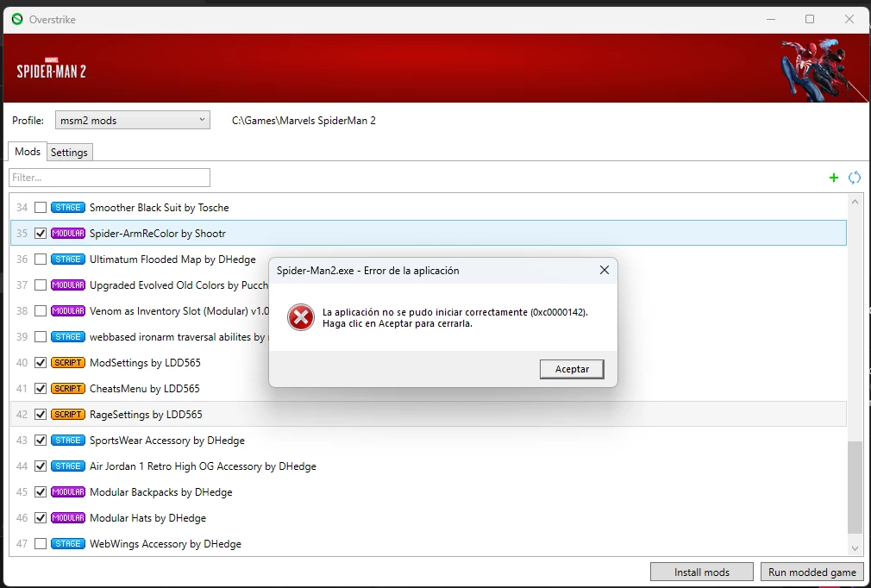Select the 'Spider-ArmReColor by Shootr' row
871x588 pixels.
click(x=429, y=233)
